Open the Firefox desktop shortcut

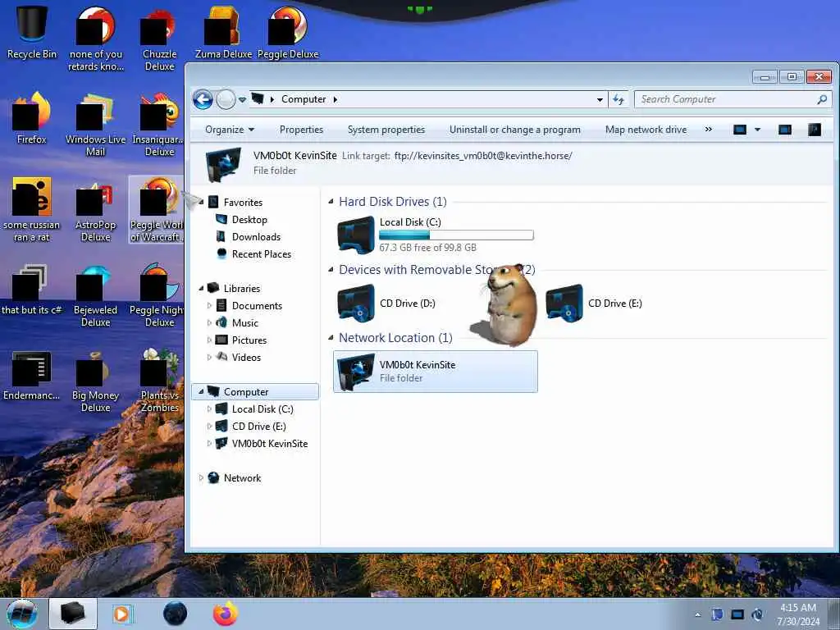click(32, 118)
